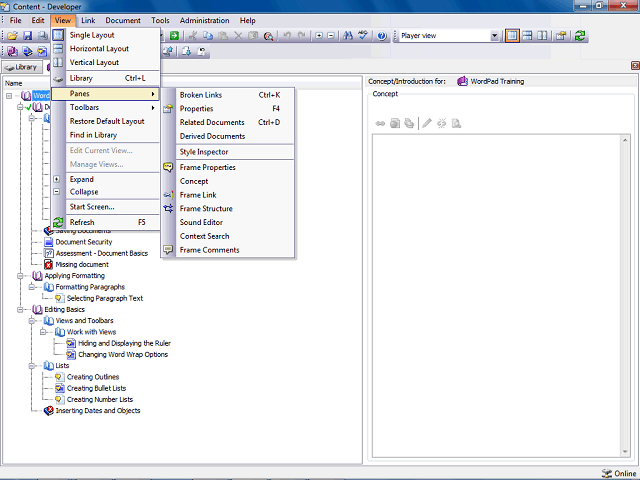640x480 pixels.
Task: Choose Start Screen menu entry
Action: [x=107, y=207]
